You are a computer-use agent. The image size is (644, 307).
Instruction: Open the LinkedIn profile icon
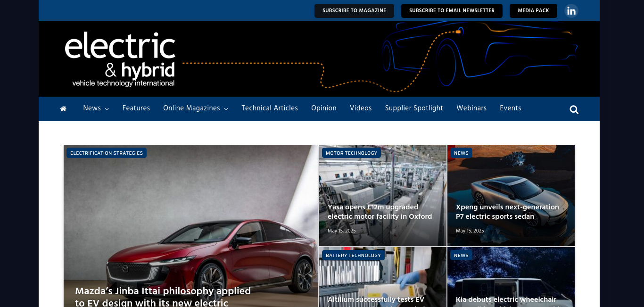coord(571,11)
